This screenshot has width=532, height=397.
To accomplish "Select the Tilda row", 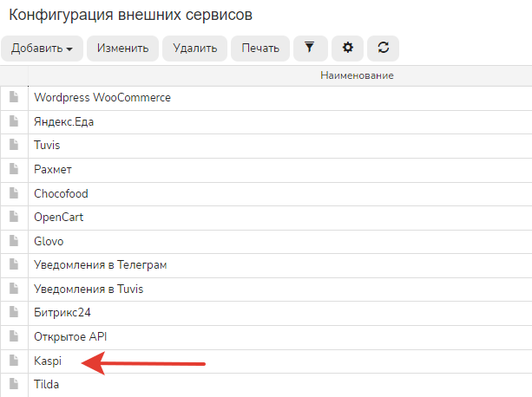I will coord(266,385).
